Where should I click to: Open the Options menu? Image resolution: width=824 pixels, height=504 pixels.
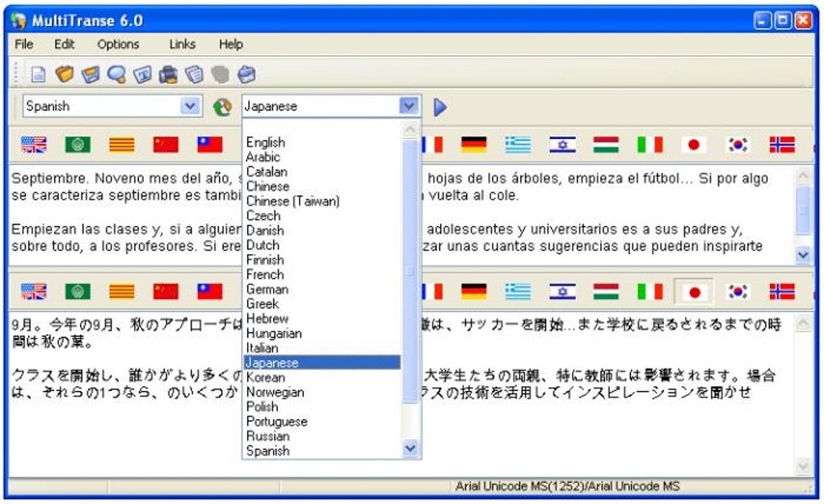(118, 44)
